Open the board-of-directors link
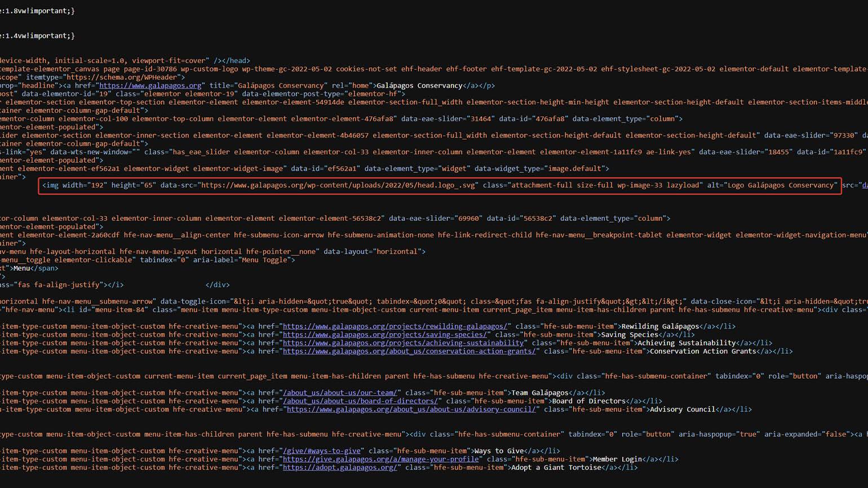The width and height of the screenshot is (868, 488). [360, 401]
